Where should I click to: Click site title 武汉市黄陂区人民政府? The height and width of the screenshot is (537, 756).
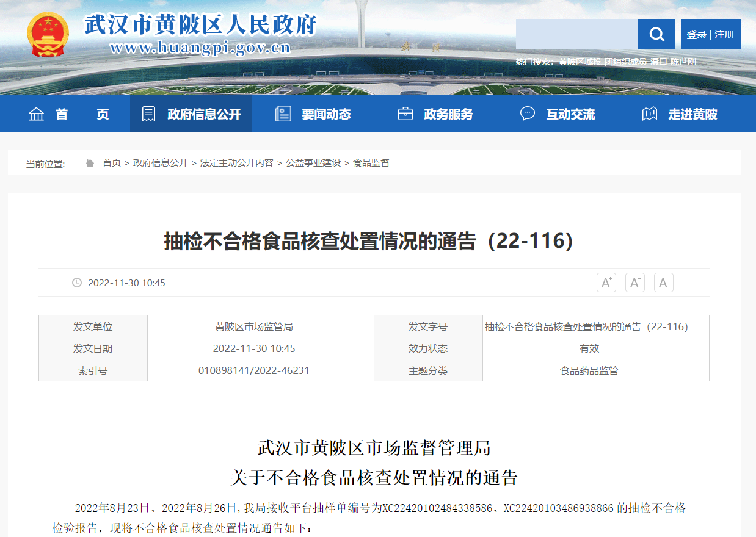point(200,24)
